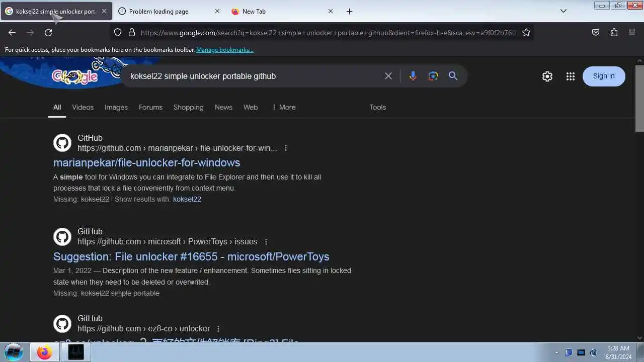Click scrollbar down arrow
The width and height of the screenshot is (644, 362).
click(x=639, y=338)
